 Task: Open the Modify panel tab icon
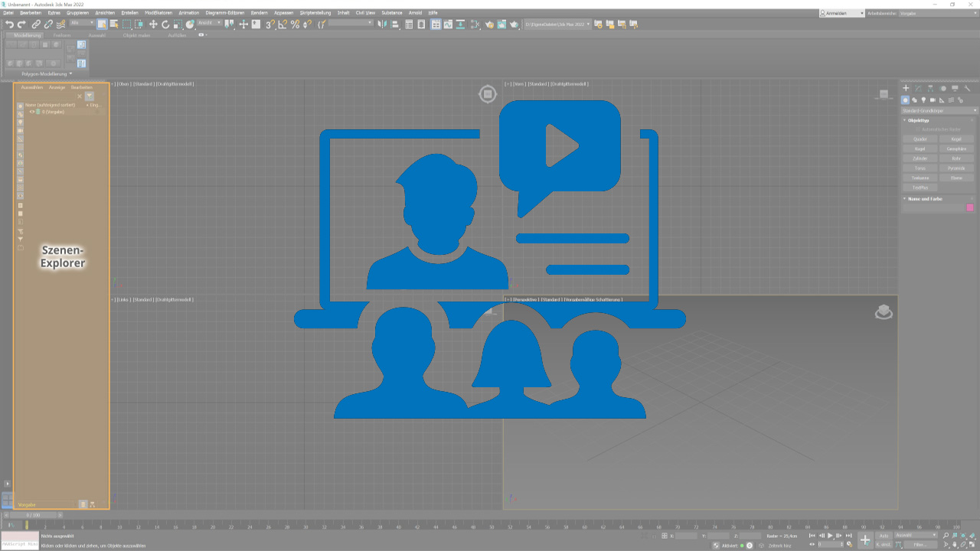click(x=918, y=89)
